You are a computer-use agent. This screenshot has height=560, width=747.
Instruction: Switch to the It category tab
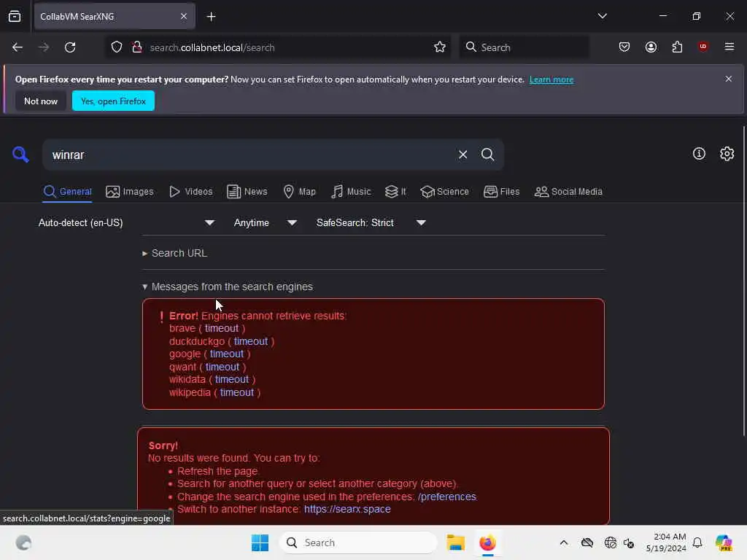395,192
